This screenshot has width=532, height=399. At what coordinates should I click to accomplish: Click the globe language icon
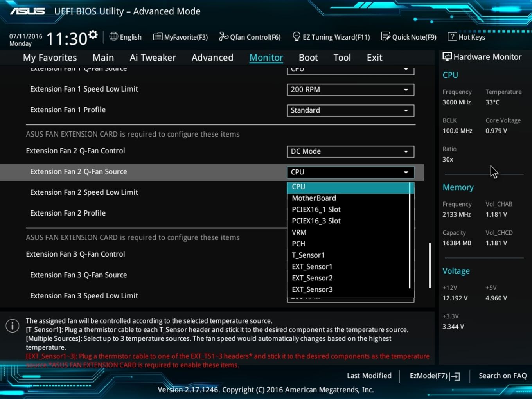tap(113, 36)
